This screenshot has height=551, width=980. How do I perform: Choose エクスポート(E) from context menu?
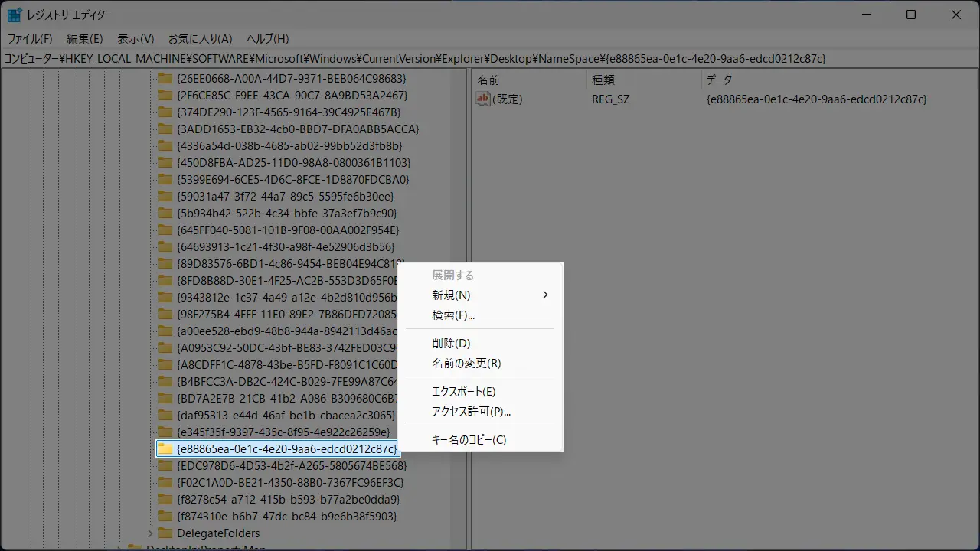click(x=463, y=391)
